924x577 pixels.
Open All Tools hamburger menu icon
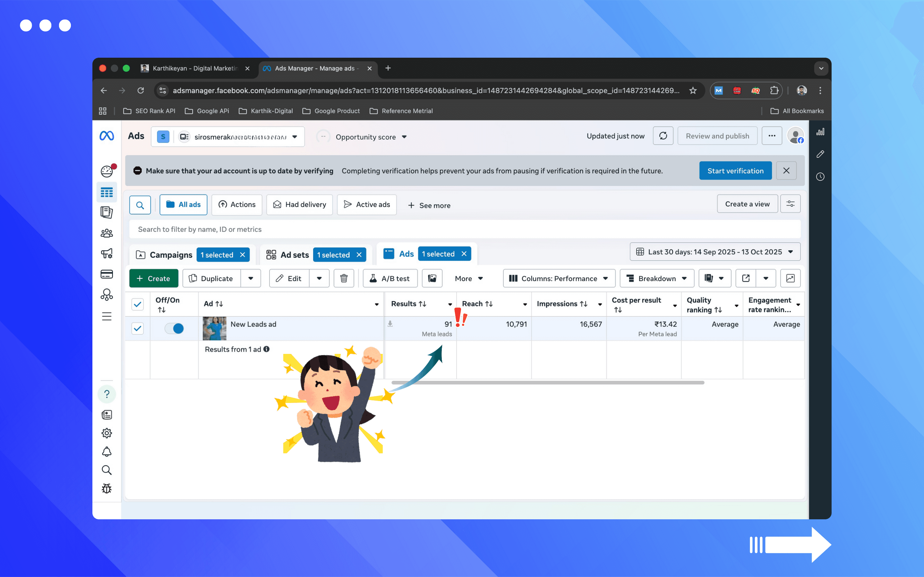[x=107, y=316]
